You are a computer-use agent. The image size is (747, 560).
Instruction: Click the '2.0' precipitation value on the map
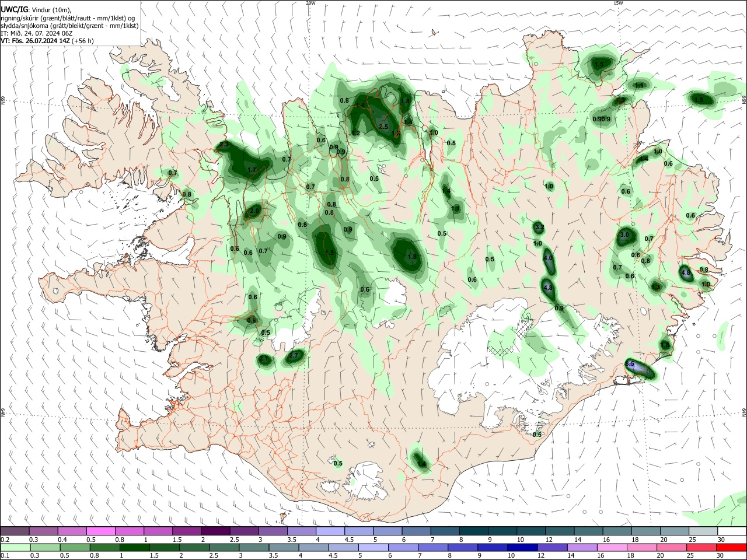(x=255, y=211)
